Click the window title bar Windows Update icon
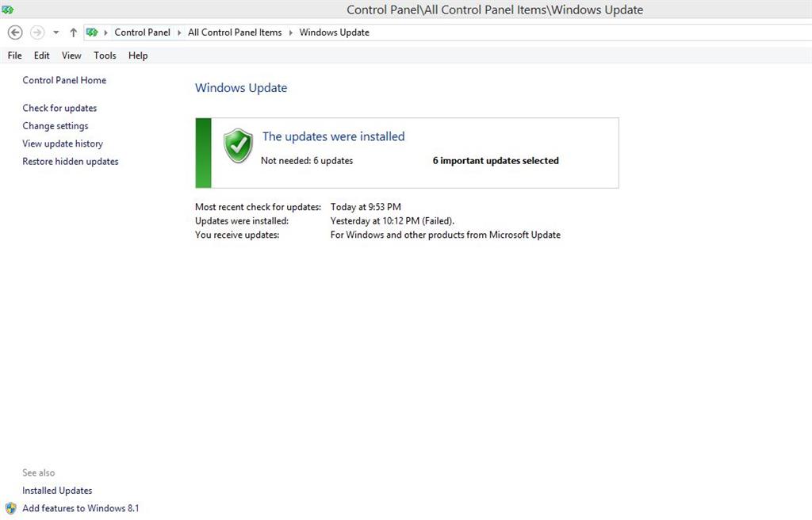The height and width of the screenshot is (520, 812). coord(8,10)
